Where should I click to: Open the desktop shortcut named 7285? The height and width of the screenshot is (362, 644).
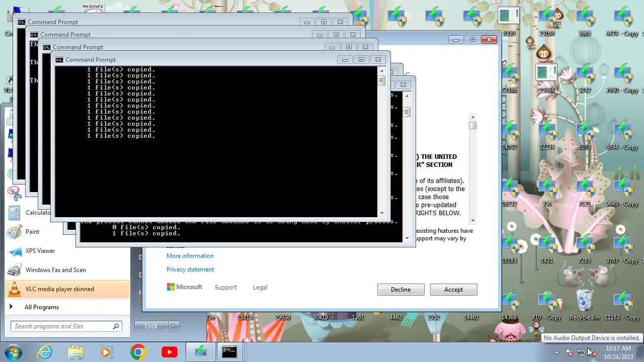(585, 248)
